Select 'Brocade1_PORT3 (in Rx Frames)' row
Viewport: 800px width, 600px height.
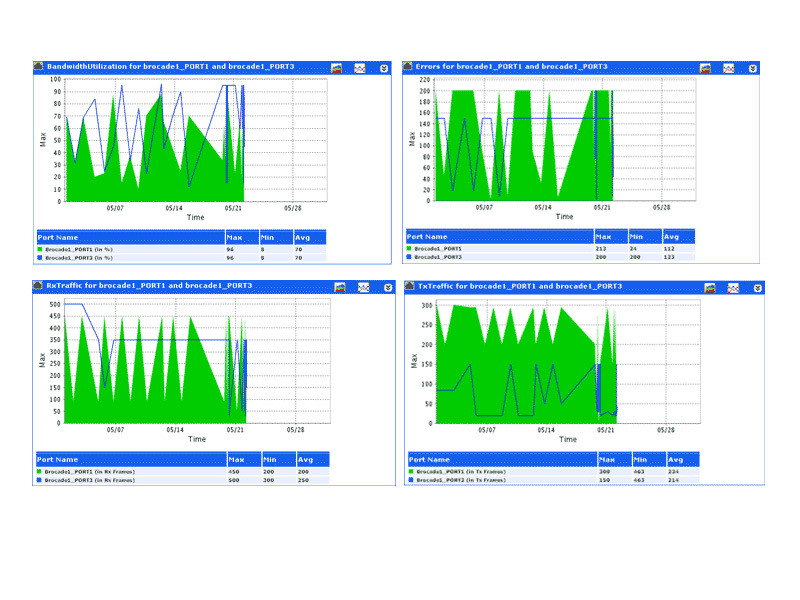coord(183,480)
